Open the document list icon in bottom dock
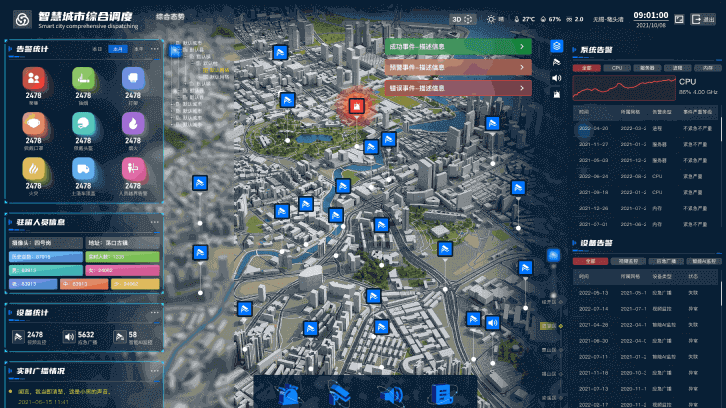Image resolution: width=726 pixels, height=408 pixels. [443, 393]
